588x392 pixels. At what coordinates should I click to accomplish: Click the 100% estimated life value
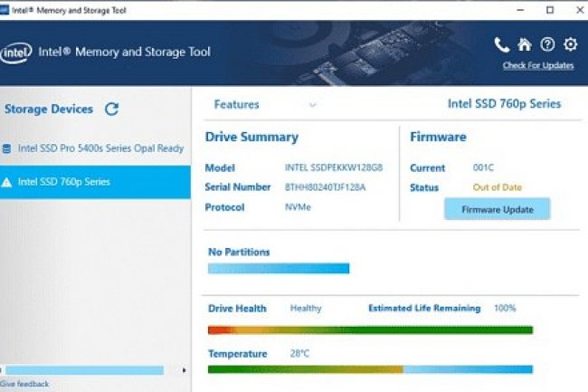(x=505, y=309)
